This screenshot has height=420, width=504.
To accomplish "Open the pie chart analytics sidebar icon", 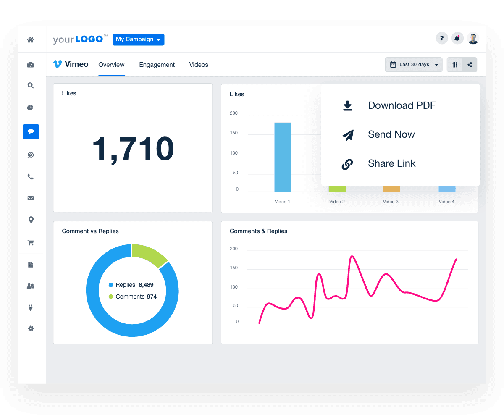I will pos(31,108).
